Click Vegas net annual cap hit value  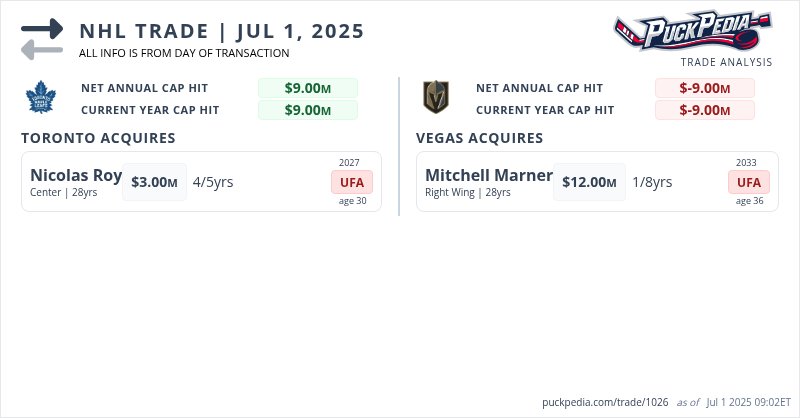704,88
